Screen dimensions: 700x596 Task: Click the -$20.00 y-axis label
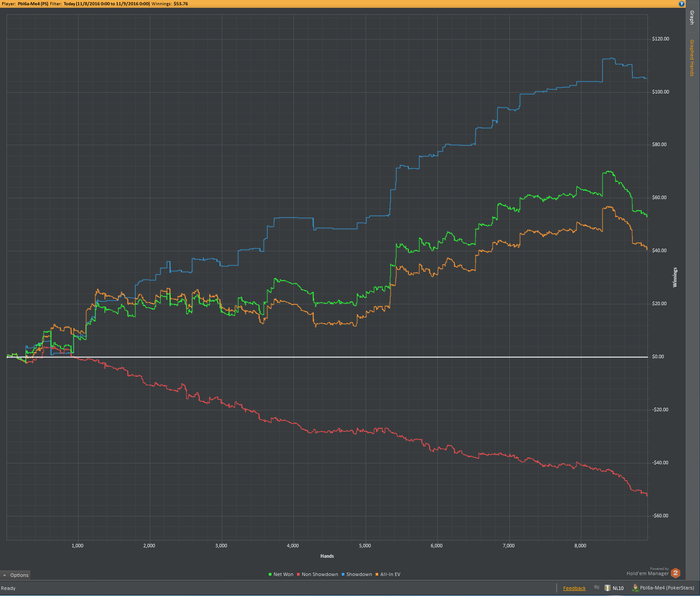(660, 410)
